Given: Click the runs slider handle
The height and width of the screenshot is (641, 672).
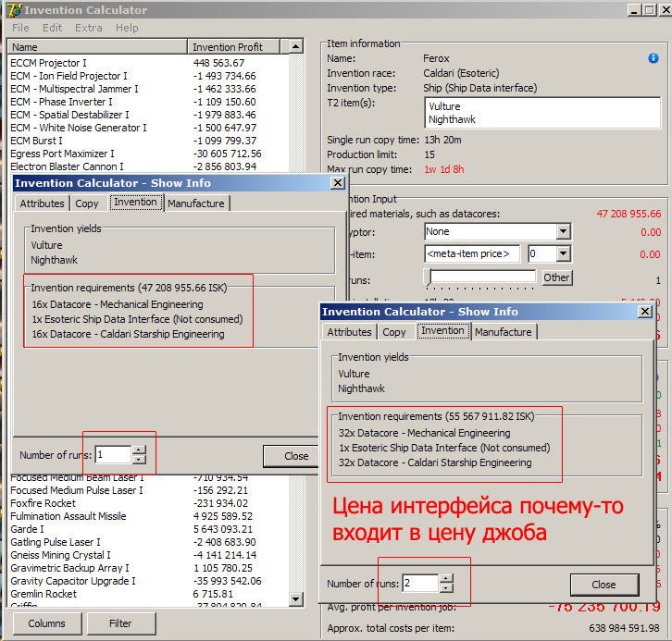Looking at the screenshot, I should click(x=428, y=277).
